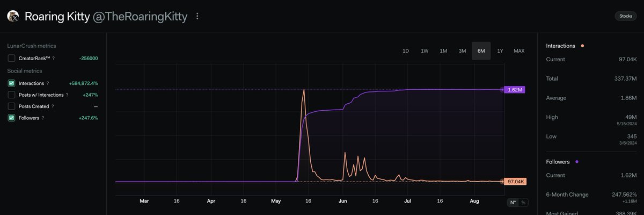Click the Stocks category tag
Image resolution: width=644 pixels, height=215 pixels.
(x=626, y=16)
